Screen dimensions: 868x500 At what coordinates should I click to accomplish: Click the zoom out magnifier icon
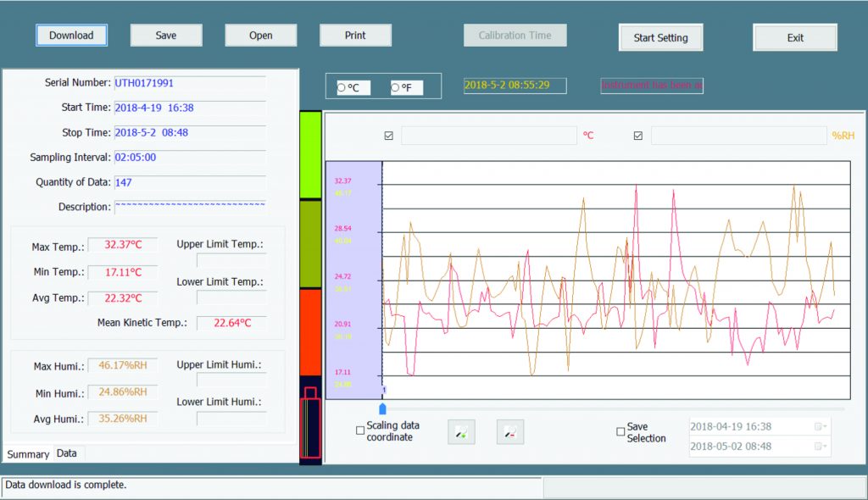point(510,432)
